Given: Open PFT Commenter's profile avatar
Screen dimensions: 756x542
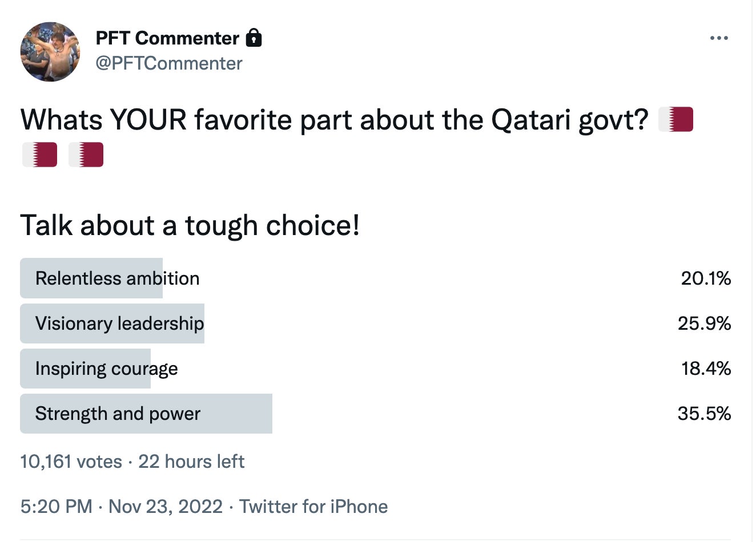Looking at the screenshot, I should (50, 52).
